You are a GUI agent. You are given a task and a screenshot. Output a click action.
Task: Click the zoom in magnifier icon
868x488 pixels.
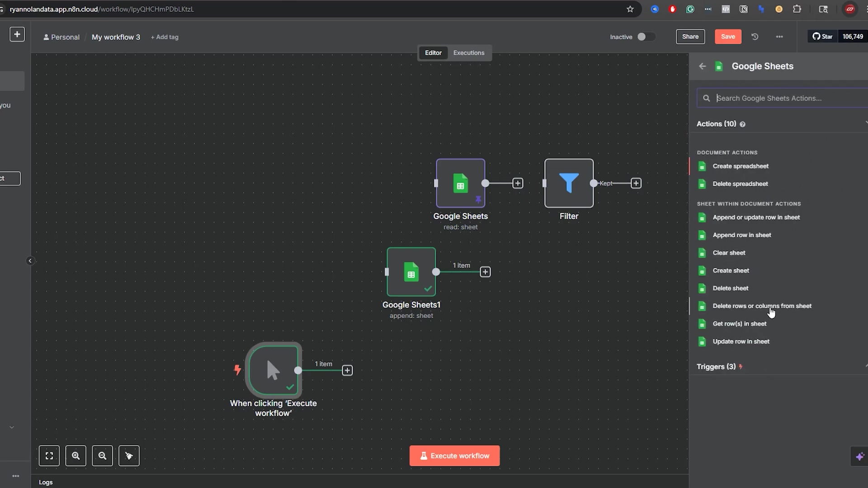76,456
